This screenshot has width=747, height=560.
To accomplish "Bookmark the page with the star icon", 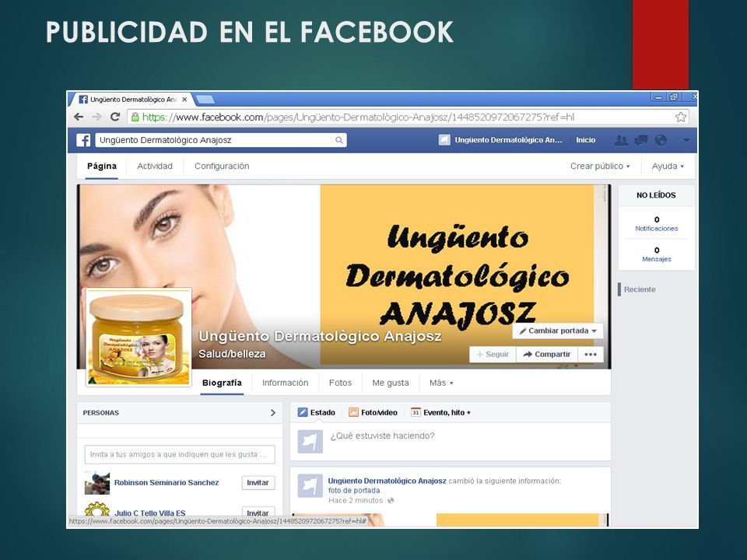I will 681,117.
